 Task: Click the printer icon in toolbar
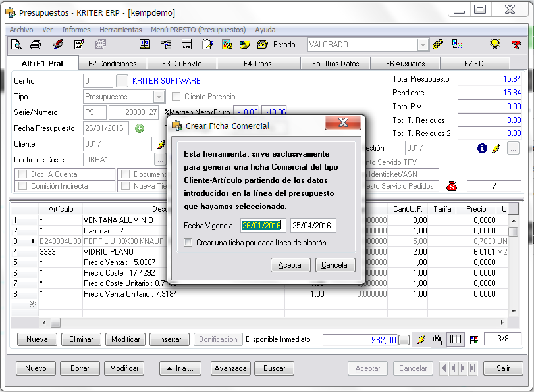[36, 45]
